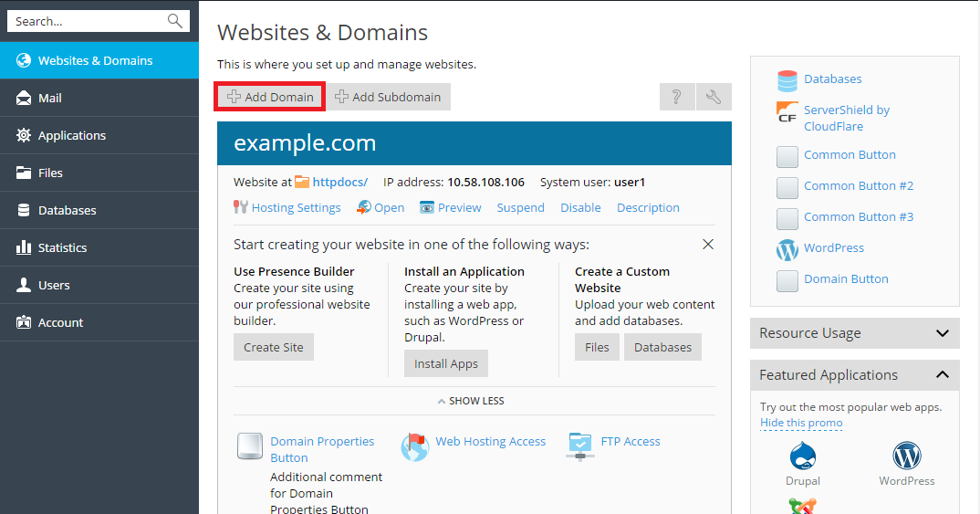Click the Domain Properties Button icon
The width and height of the screenshot is (980, 514).
point(250,446)
